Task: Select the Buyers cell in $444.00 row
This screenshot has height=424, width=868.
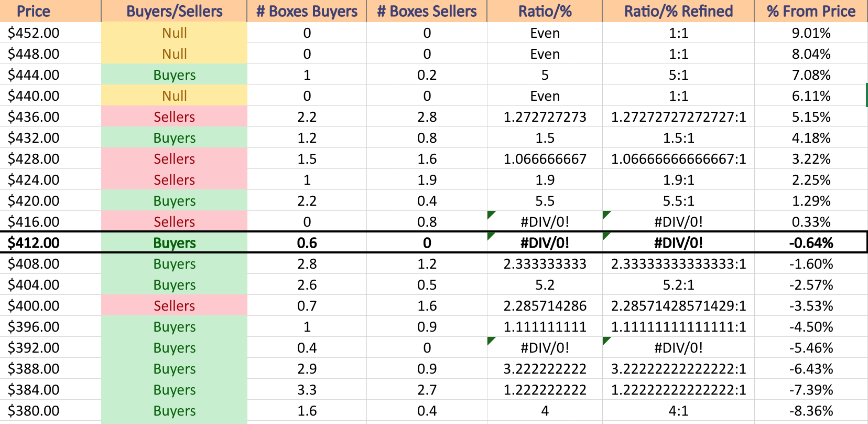Action: click(x=174, y=75)
